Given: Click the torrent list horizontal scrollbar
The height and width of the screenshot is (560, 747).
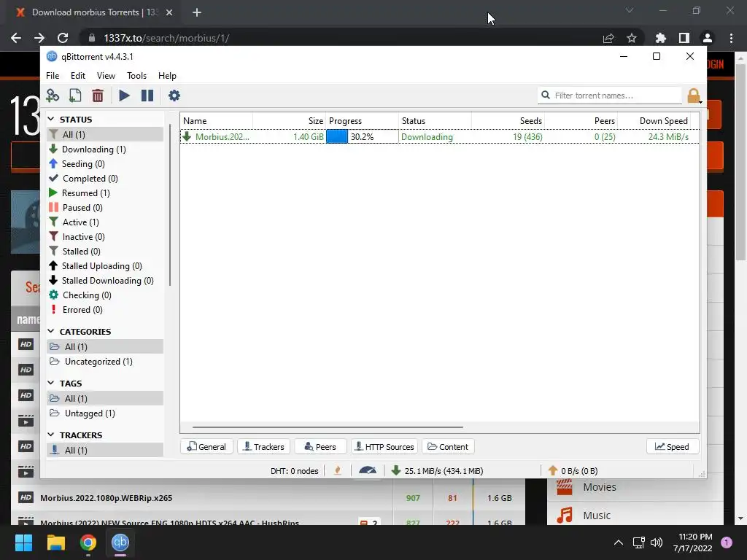Looking at the screenshot, I should pyautogui.click(x=328, y=427).
